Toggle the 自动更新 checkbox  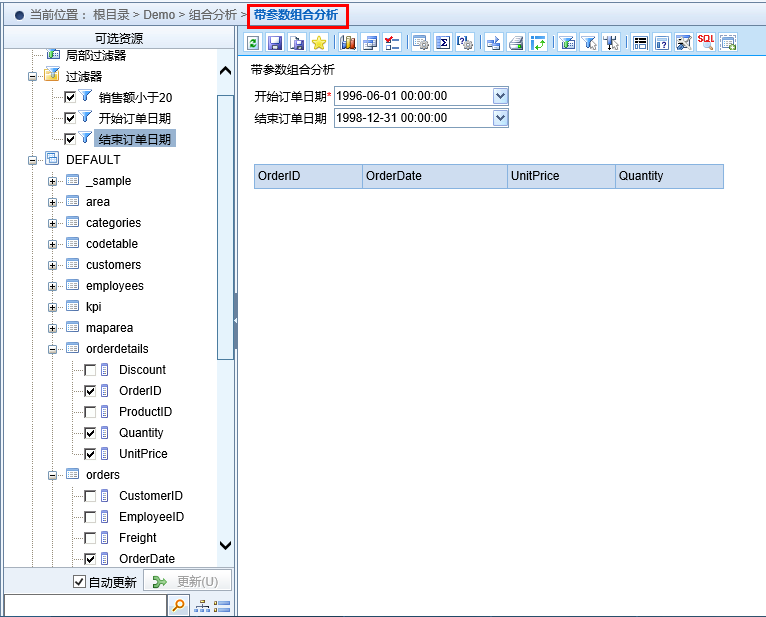pos(79,581)
